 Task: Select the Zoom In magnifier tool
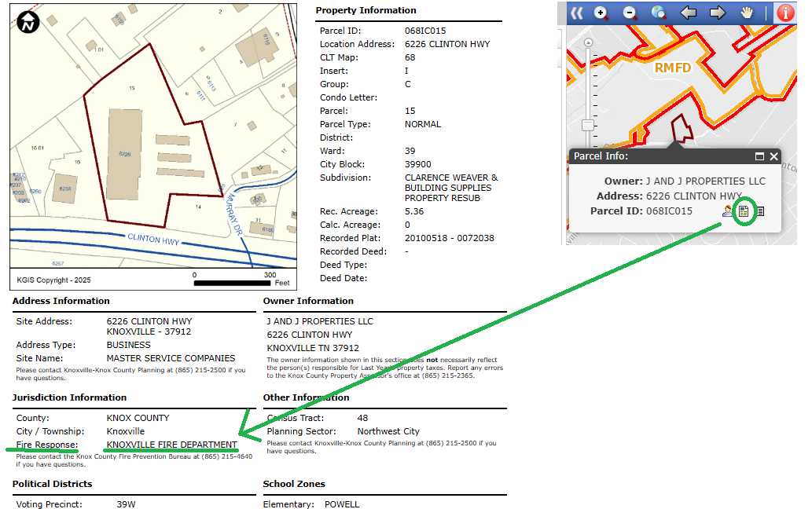click(601, 13)
